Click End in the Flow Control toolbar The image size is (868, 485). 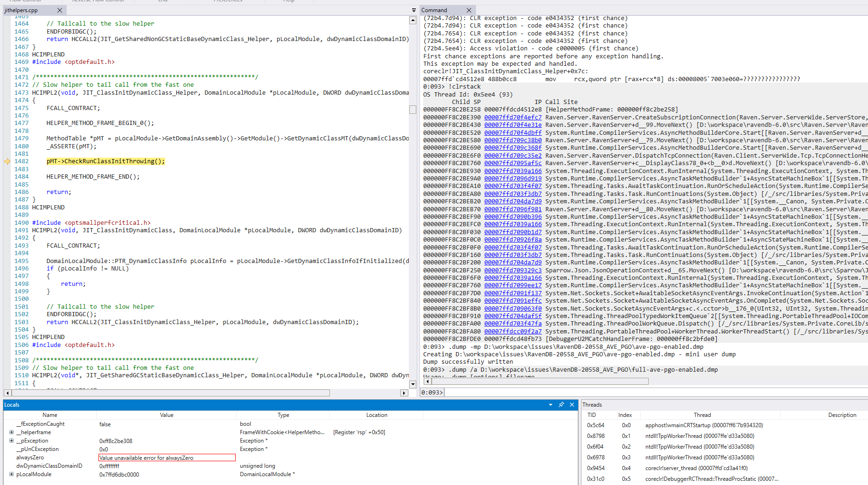[162, 1]
